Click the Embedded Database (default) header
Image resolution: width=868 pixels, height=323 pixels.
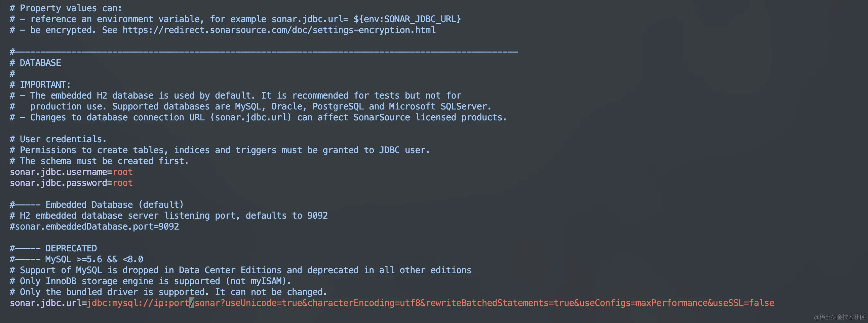(x=115, y=205)
